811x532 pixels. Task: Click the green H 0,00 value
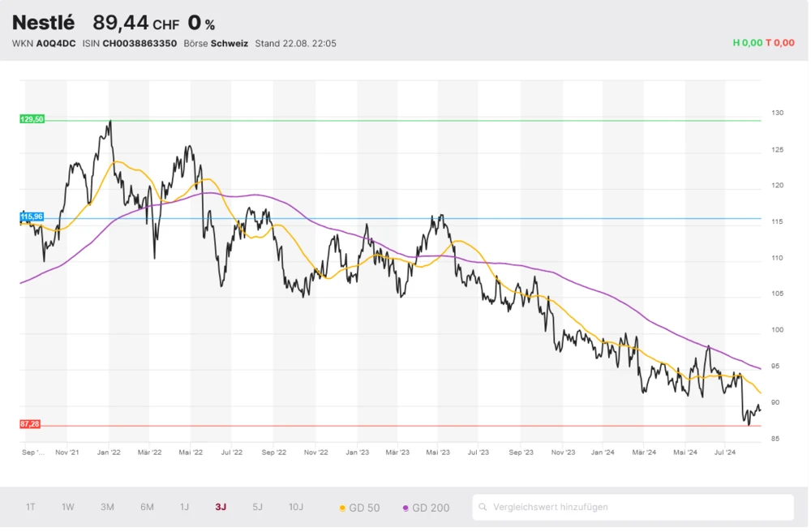(747, 43)
